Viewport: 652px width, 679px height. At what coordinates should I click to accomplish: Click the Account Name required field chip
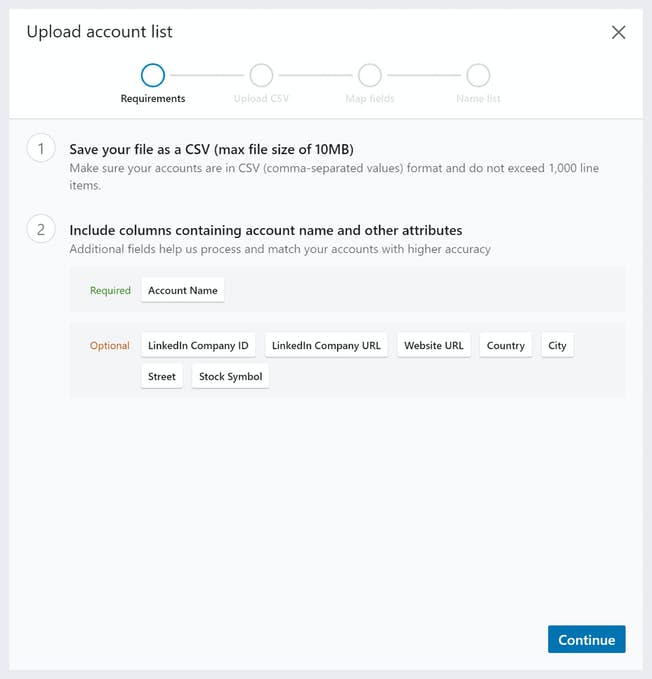coord(183,291)
